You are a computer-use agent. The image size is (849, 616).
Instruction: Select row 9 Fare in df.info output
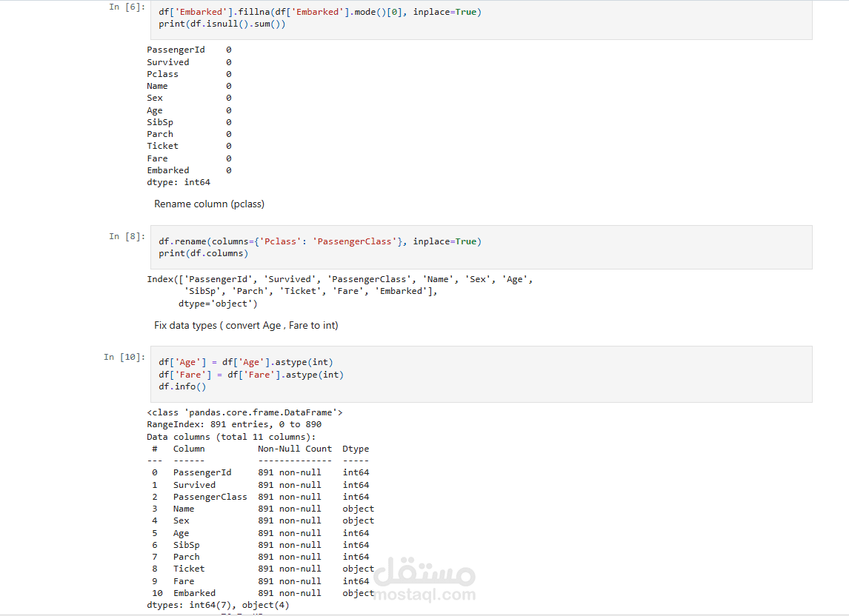[x=261, y=581]
